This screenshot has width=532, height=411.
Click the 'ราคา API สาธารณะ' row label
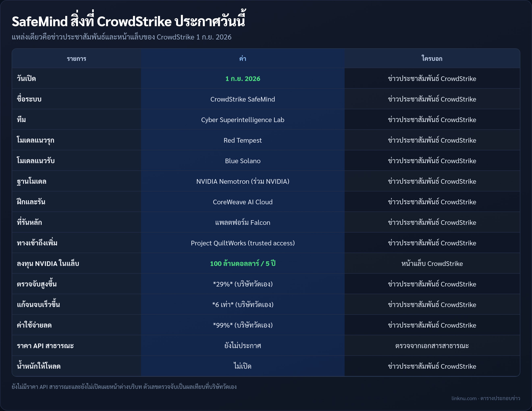(x=45, y=346)
